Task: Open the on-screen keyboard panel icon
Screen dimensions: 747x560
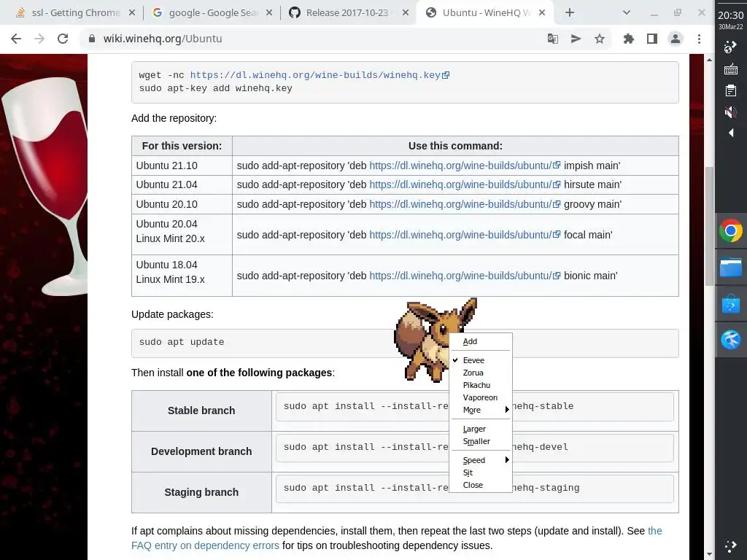Action: 731,69
